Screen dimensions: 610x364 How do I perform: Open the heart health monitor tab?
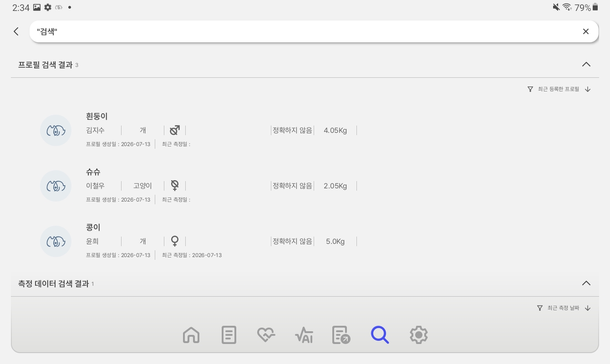pyautogui.click(x=266, y=335)
